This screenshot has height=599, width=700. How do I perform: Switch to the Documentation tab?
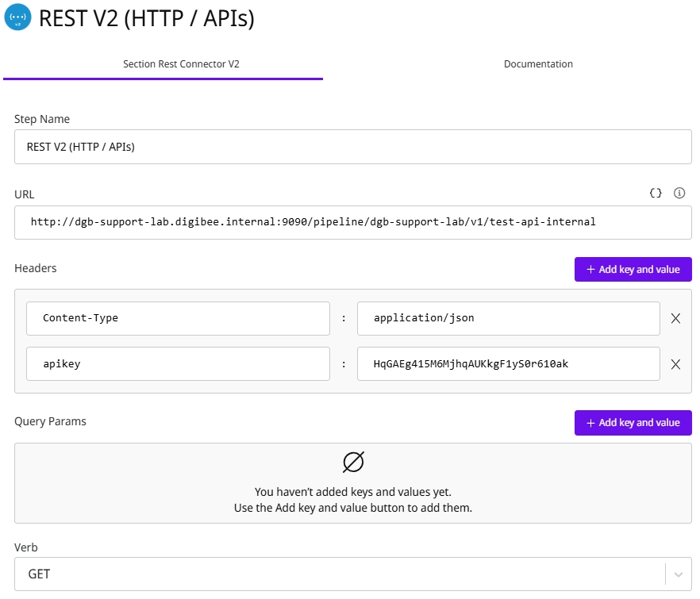pos(538,64)
